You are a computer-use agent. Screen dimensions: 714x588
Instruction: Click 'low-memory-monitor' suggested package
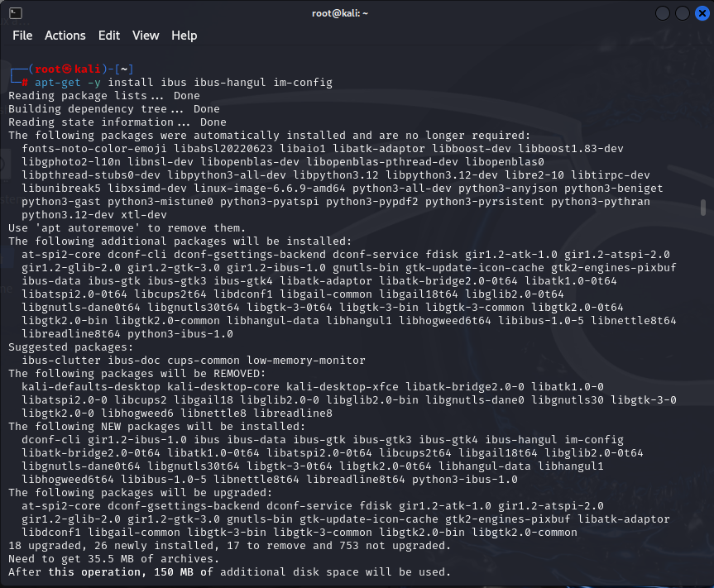[305, 360]
